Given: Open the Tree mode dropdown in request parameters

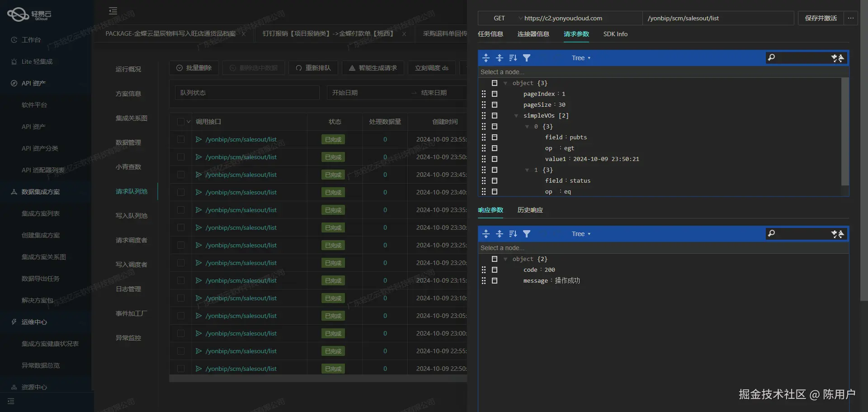Looking at the screenshot, I should 581,58.
